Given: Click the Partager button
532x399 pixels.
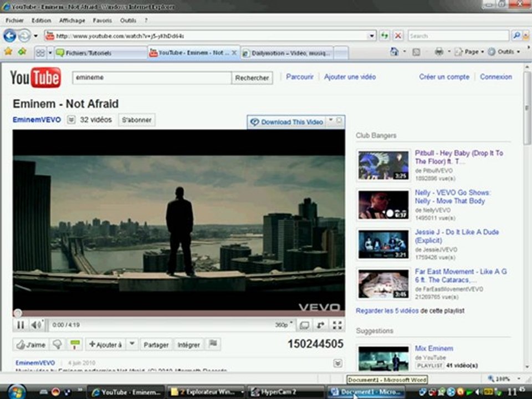Looking at the screenshot, I should click(156, 345).
